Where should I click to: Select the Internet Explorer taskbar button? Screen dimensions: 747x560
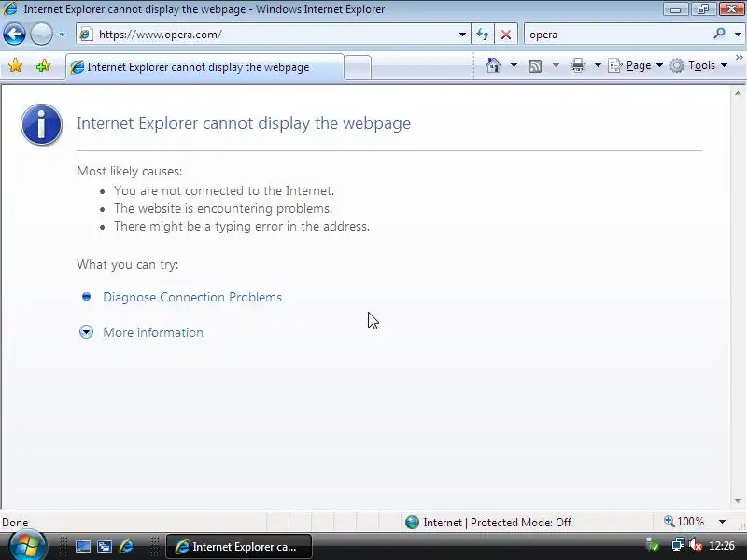[239, 547]
